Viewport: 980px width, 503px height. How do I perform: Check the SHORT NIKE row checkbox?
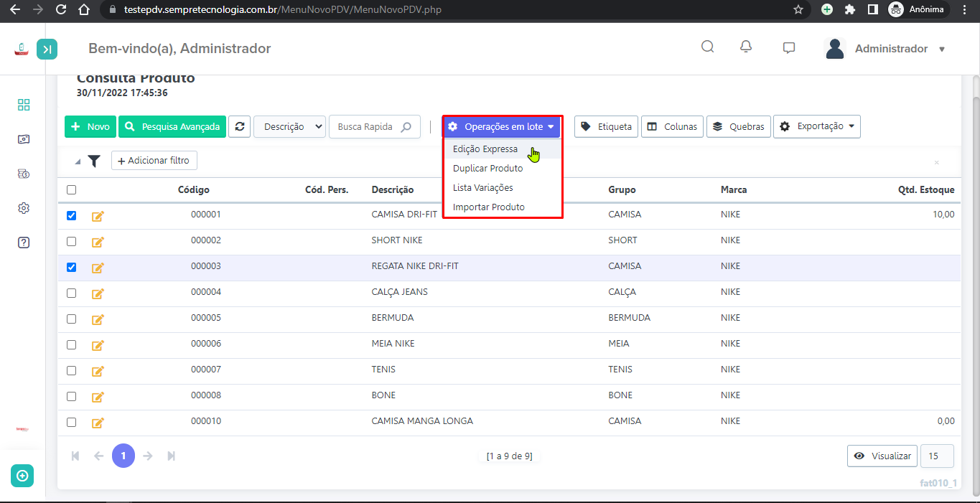[71, 241]
